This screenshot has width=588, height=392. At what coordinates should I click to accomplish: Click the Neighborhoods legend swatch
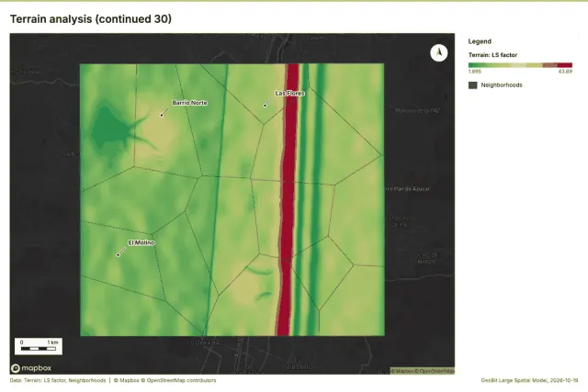tap(472, 85)
